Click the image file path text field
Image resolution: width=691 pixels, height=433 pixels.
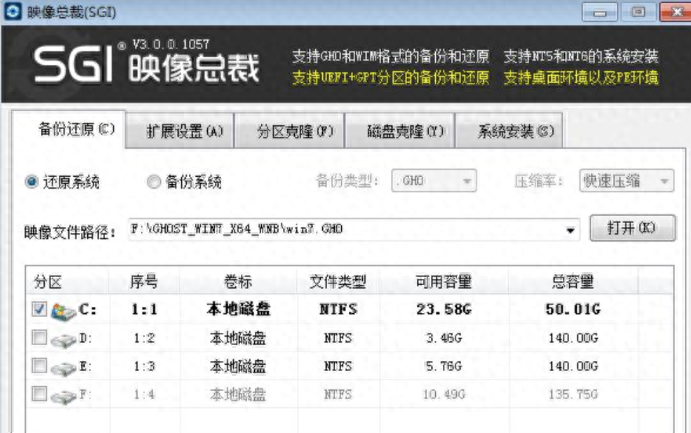click(x=340, y=230)
